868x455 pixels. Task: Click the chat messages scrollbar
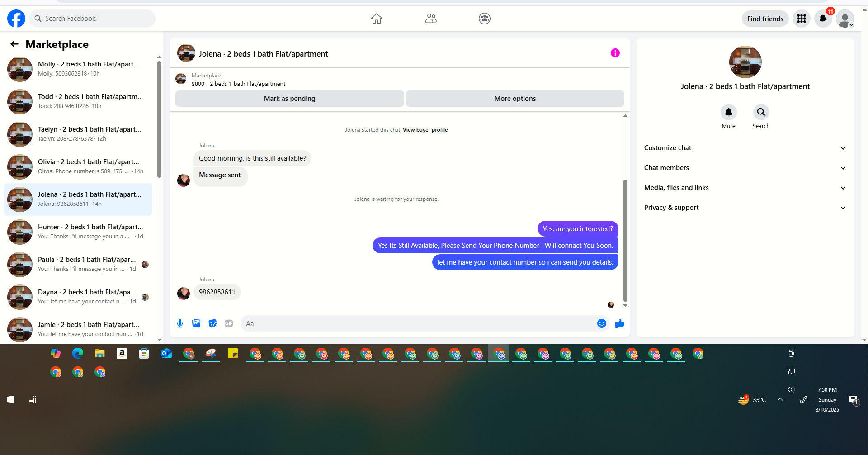pyautogui.click(x=625, y=240)
